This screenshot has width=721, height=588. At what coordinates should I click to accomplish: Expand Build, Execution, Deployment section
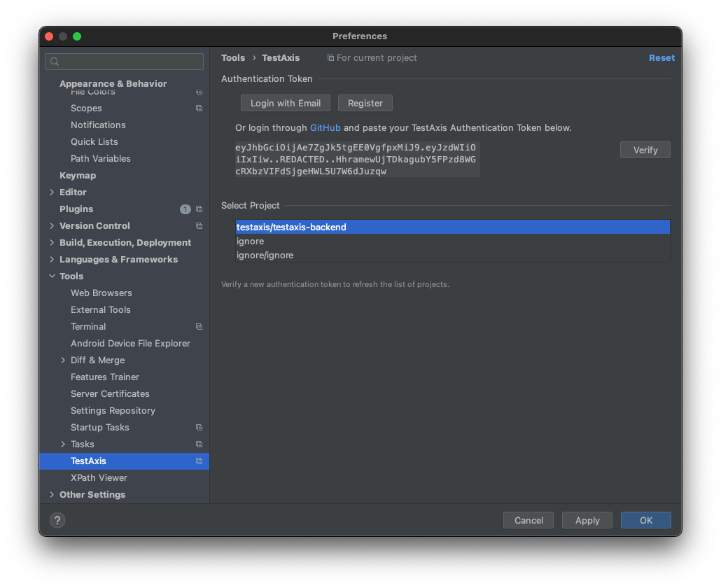click(52, 243)
